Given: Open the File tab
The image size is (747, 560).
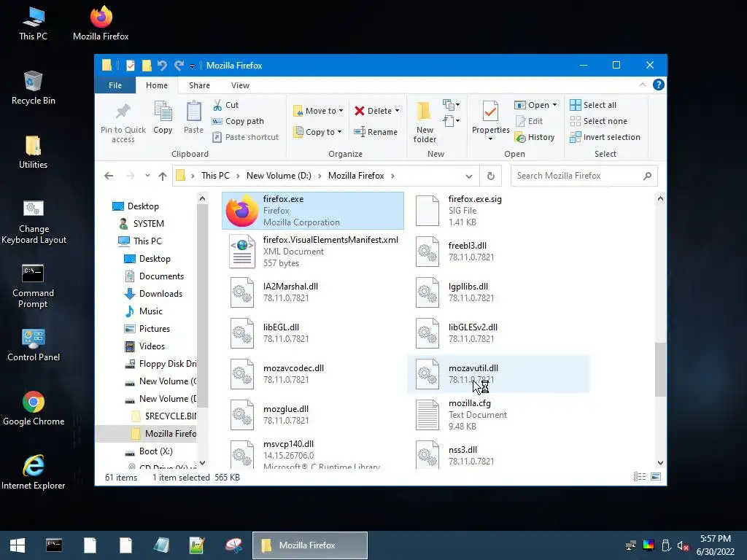Looking at the screenshot, I should [x=115, y=85].
